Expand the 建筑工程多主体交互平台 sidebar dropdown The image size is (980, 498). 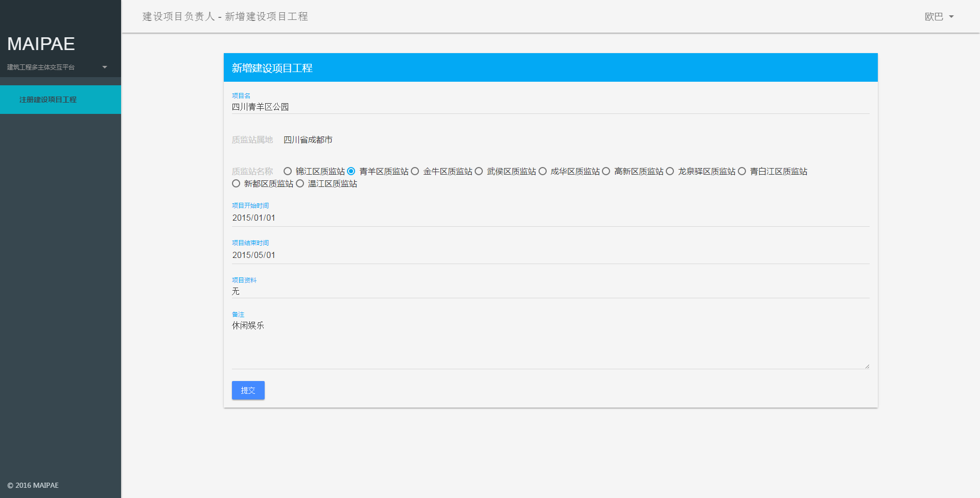[x=40, y=67]
